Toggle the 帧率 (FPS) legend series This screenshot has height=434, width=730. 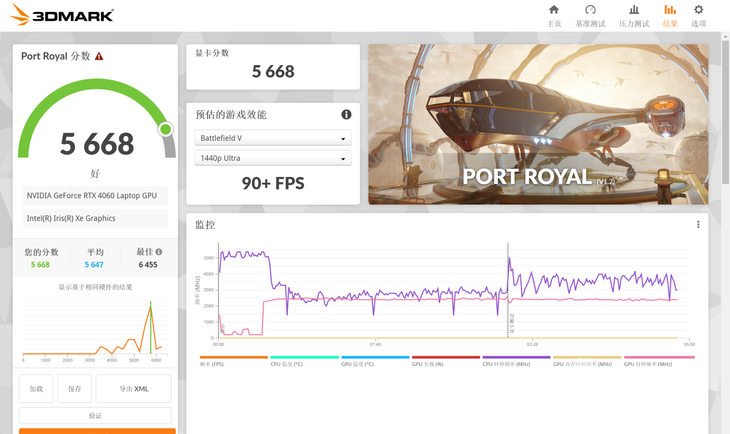click(234, 361)
